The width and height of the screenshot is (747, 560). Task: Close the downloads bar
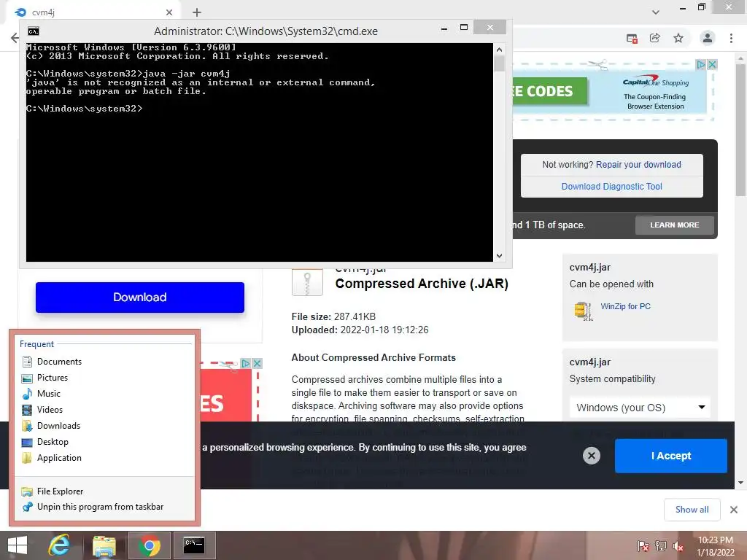[734, 510]
